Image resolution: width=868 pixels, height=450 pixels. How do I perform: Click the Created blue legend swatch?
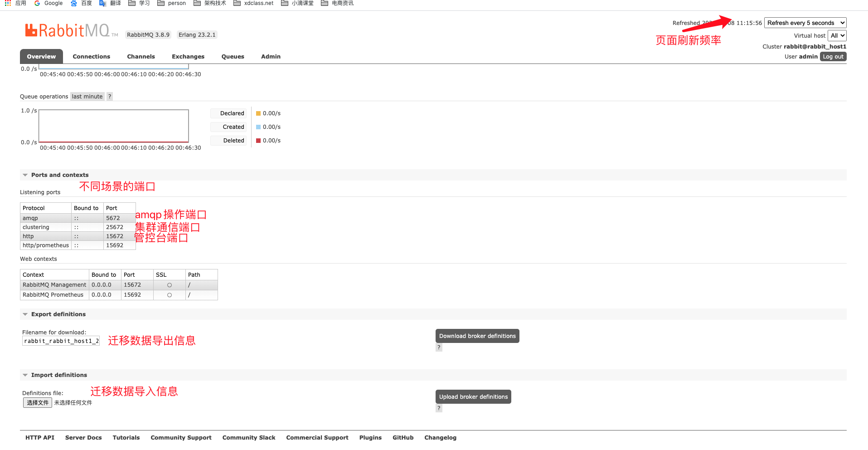coord(258,127)
